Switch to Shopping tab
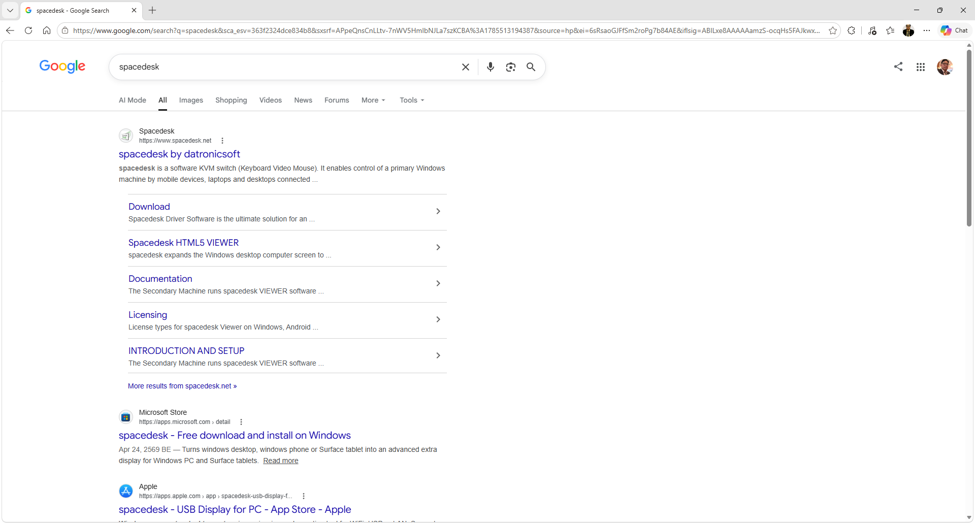This screenshot has width=975, height=524. [231, 100]
